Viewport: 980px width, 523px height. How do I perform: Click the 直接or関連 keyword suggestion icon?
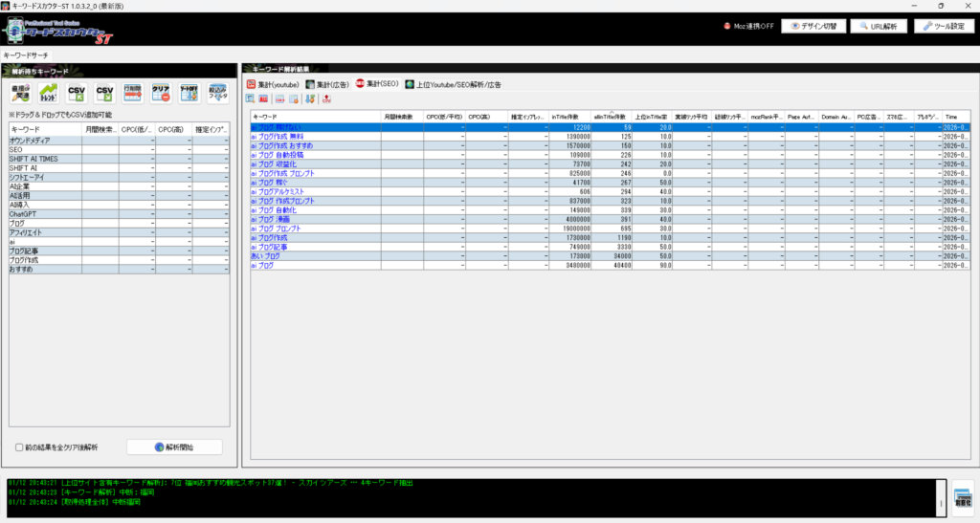pyautogui.click(x=22, y=94)
